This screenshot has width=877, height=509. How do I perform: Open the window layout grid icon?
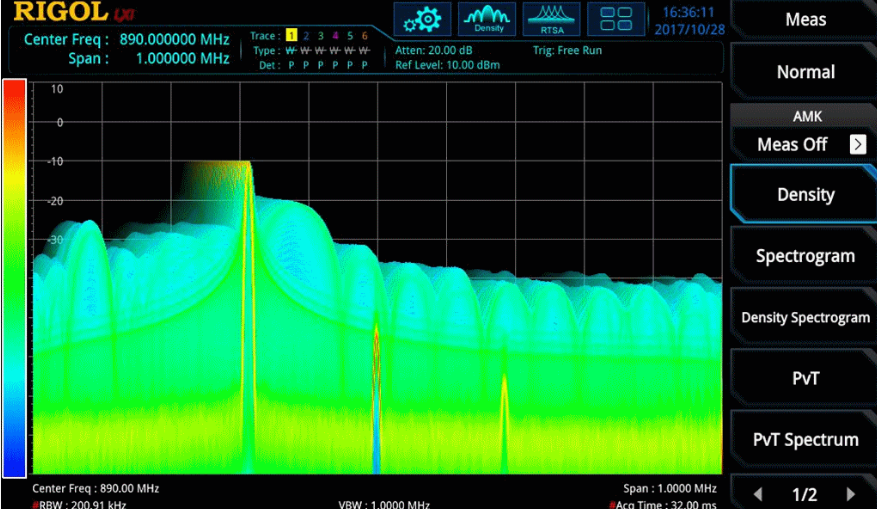(616, 18)
